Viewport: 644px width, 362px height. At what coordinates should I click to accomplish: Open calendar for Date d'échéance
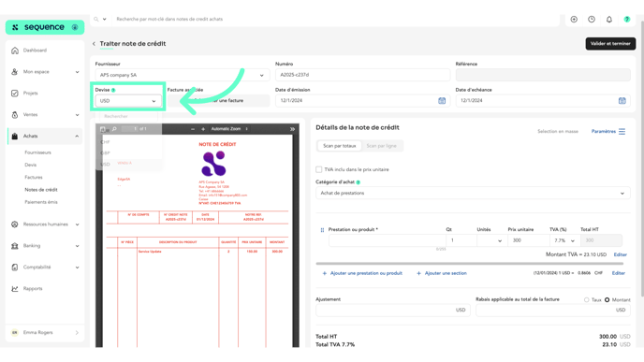(622, 101)
